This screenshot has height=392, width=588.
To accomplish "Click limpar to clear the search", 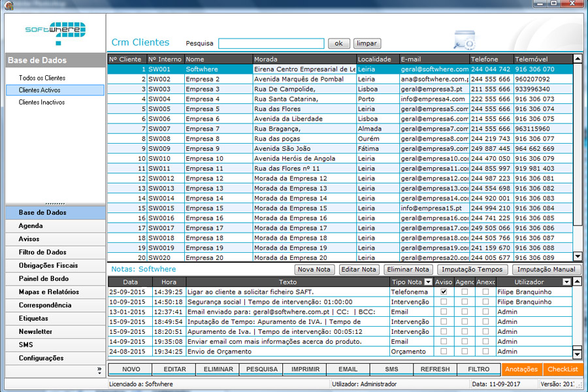I will pyautogui.click(x=367, y=43).
